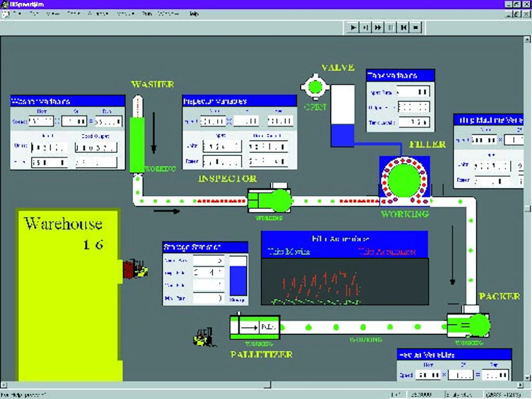The image size is (532, 399).
Task: Click the green Valve icon
Action: tap(315, 87)
